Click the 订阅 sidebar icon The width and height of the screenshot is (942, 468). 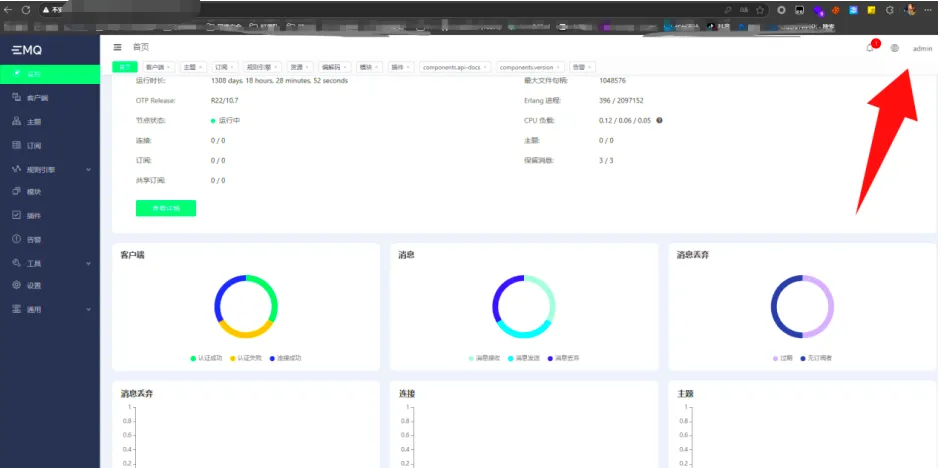pos(17,145)
